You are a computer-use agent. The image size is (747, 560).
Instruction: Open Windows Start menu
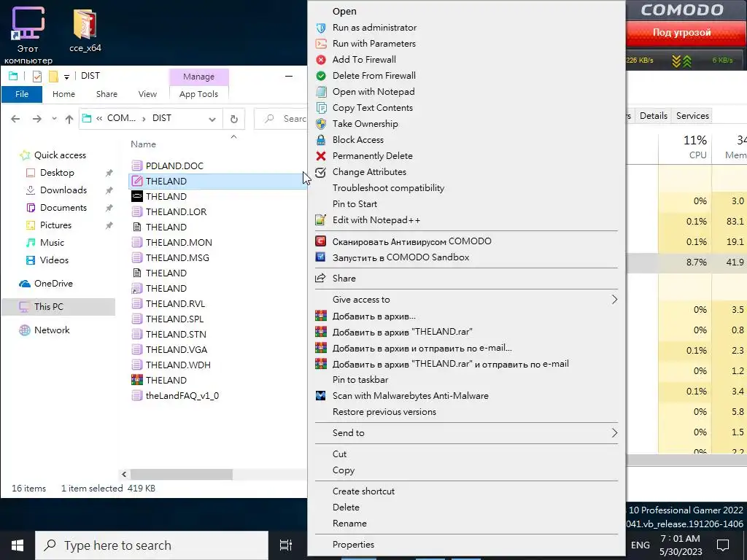point(18,545)
